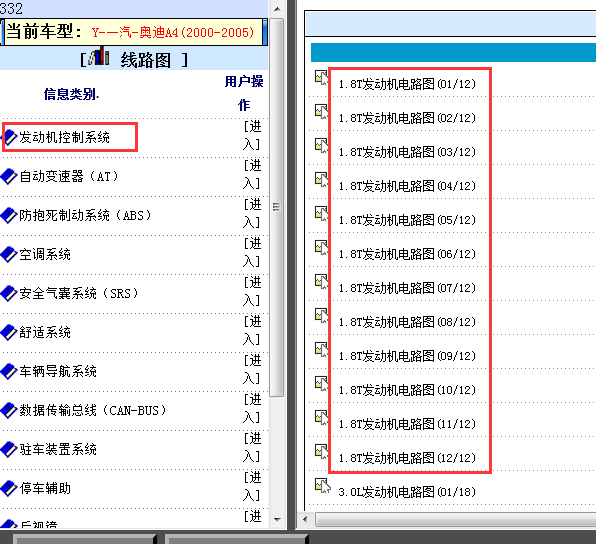This screenshot has height=544, width=596.
Task: Click the left panel scroll-up arrow
Action: 277,9
